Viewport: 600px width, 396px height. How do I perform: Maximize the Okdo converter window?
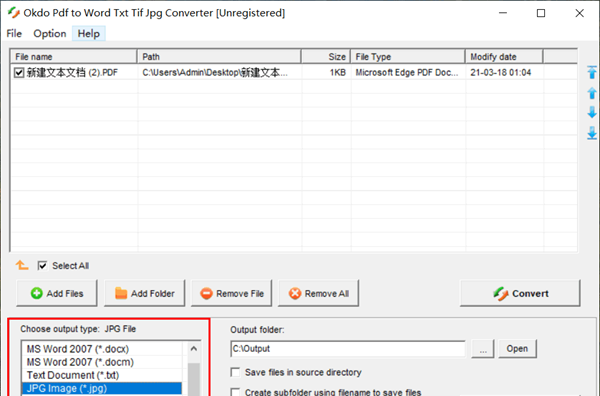click(x=541, y=13)
